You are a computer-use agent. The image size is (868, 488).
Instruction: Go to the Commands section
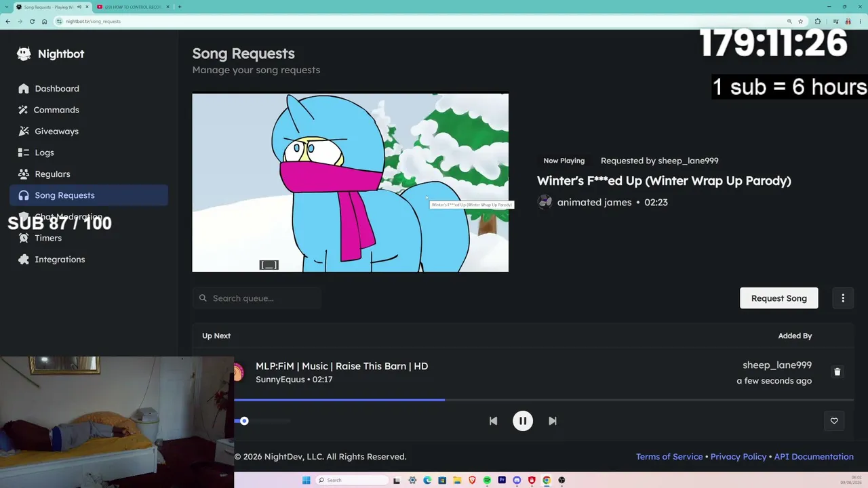coord(89,110)
